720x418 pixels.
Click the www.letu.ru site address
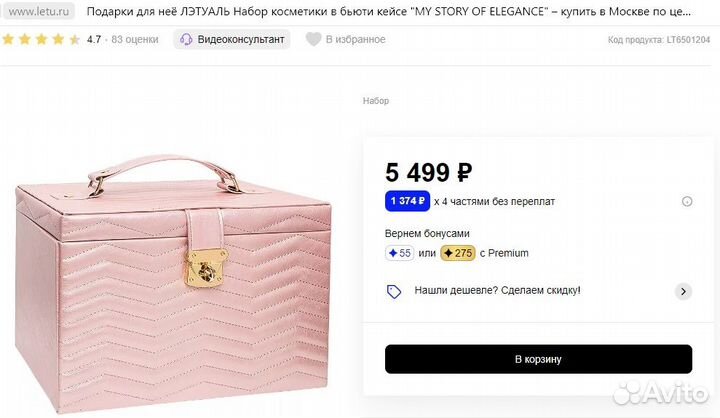(x=43, y=12)
